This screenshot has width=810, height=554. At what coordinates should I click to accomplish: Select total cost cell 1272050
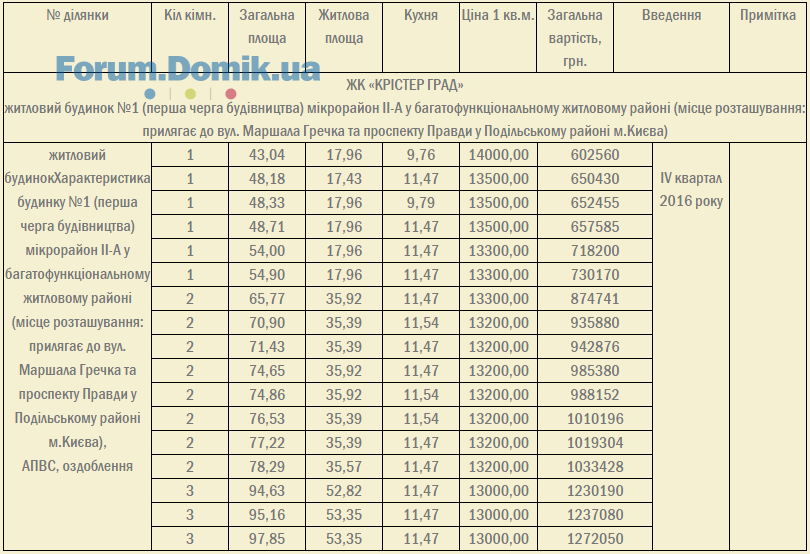(595, 538)
